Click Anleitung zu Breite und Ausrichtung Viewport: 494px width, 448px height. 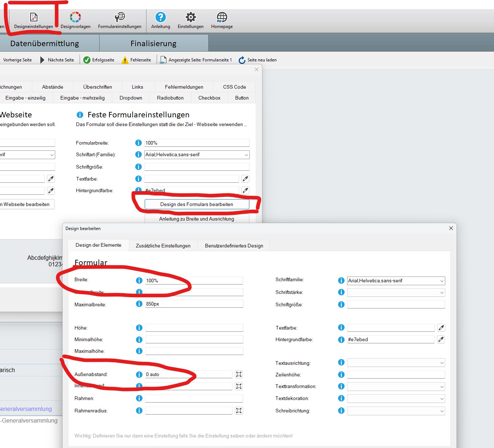197,219
